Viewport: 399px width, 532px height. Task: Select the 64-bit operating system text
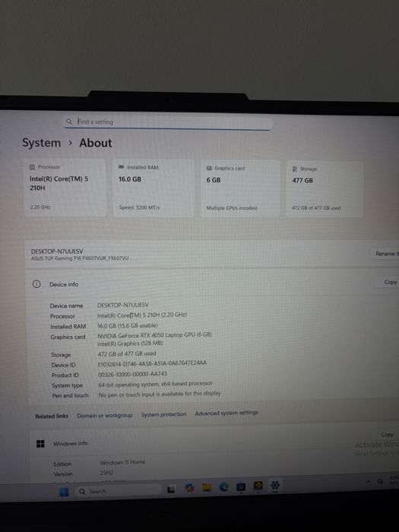155,384
